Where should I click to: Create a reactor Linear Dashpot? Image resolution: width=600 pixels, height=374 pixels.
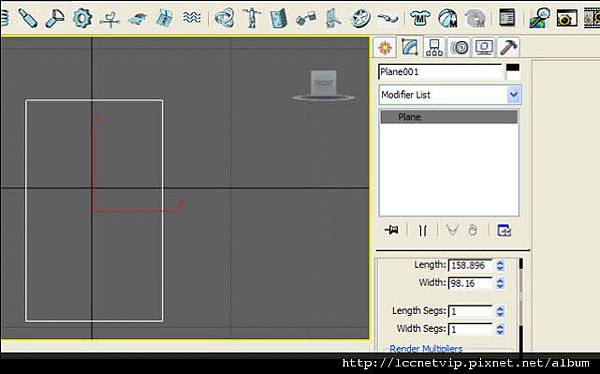click(x=28, y=18)
